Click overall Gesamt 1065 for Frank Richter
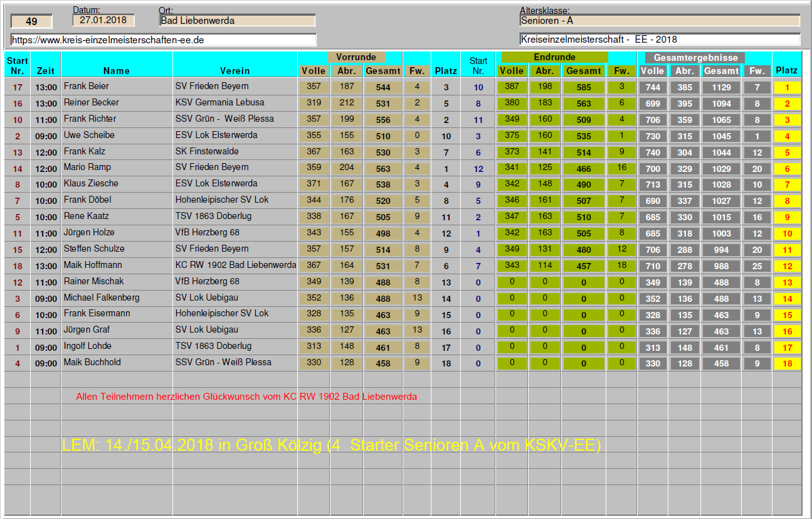Image resolution: width=812 pixels, height=519 pixels. pos(721,120)
